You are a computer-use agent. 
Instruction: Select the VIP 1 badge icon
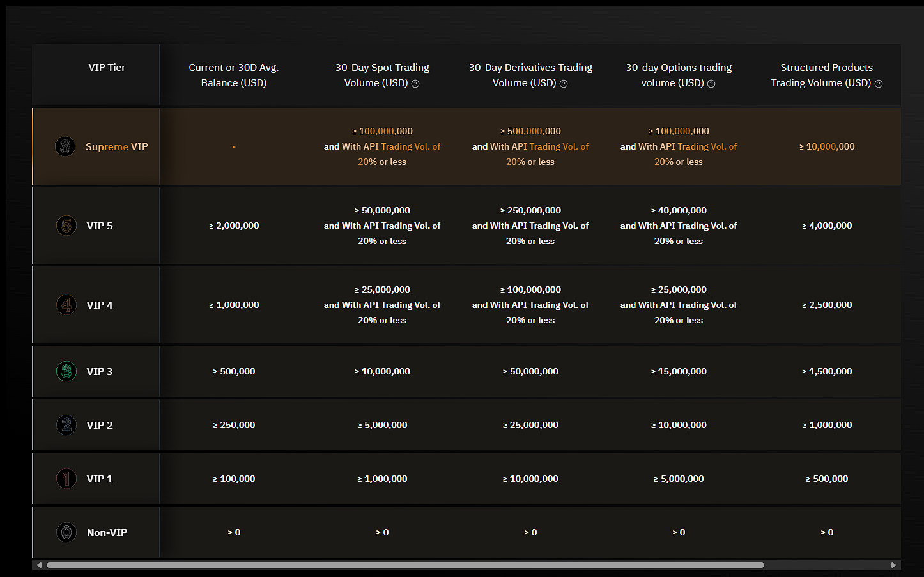point(66,479)
